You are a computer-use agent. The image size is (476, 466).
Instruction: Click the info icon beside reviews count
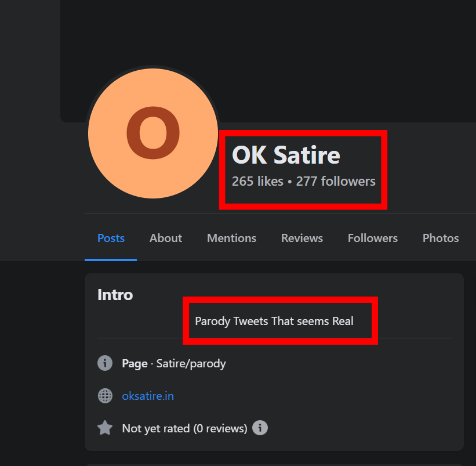pyautogui.click(x=260, y=428)
